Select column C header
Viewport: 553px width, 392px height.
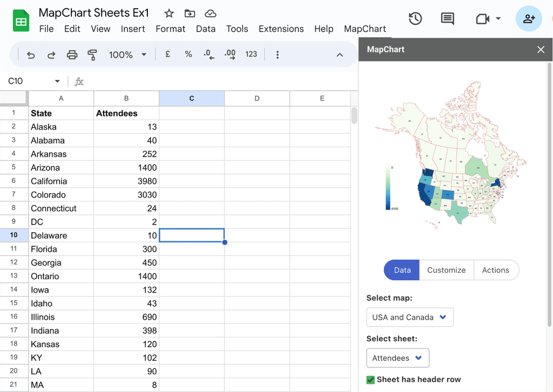[192, 98]
